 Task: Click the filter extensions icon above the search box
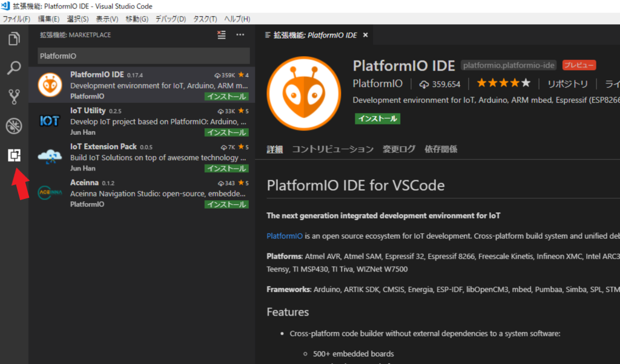(221, 35)
